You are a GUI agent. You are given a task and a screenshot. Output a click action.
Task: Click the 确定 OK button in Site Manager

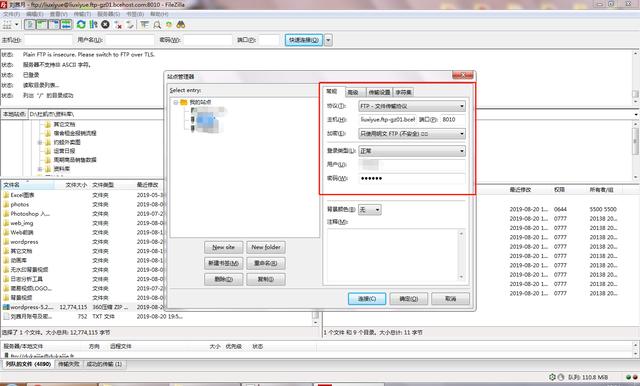[x=409, y=299]
